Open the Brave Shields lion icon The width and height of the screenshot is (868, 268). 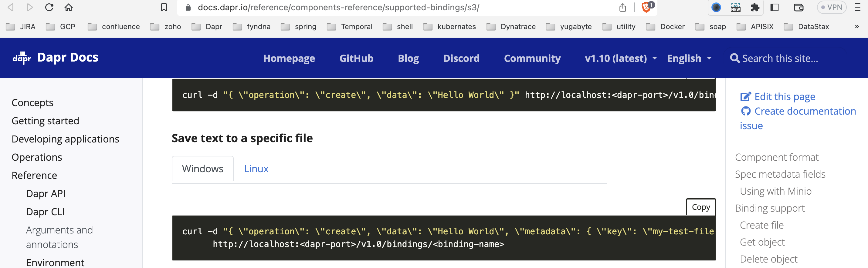tap(647, 7)
